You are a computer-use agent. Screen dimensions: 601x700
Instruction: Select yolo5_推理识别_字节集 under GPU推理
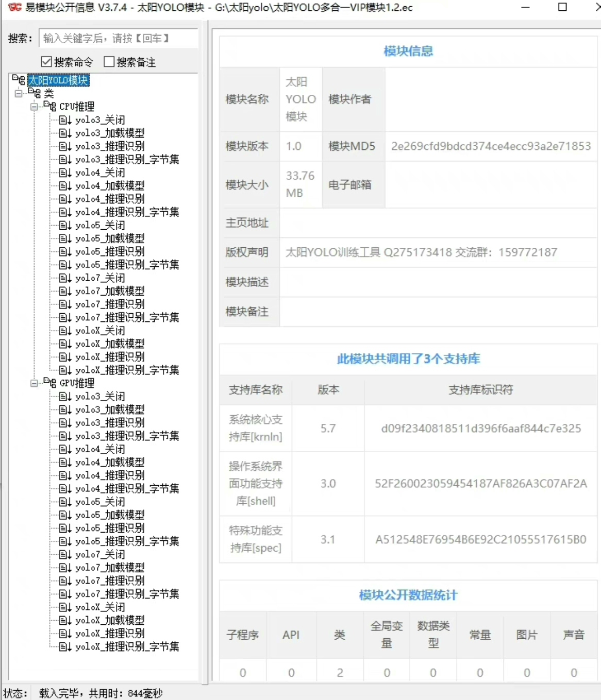tap(127, 541)
